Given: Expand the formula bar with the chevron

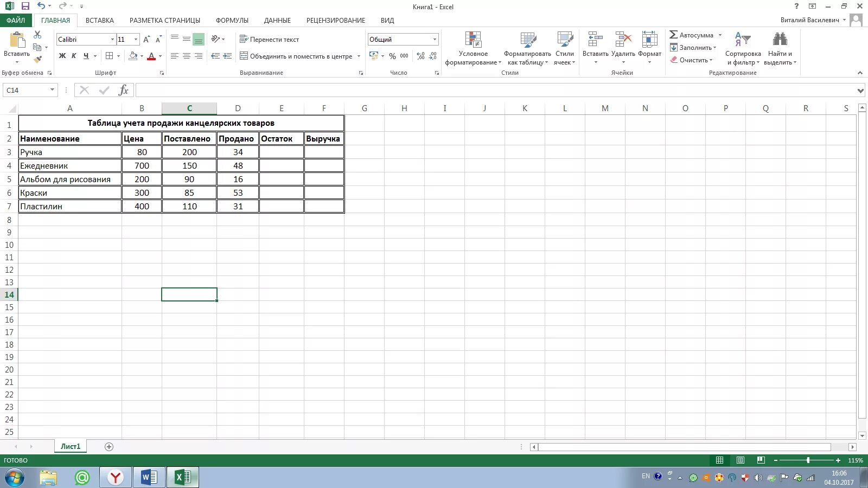Looking at the screenshot, I should point(860,91).
